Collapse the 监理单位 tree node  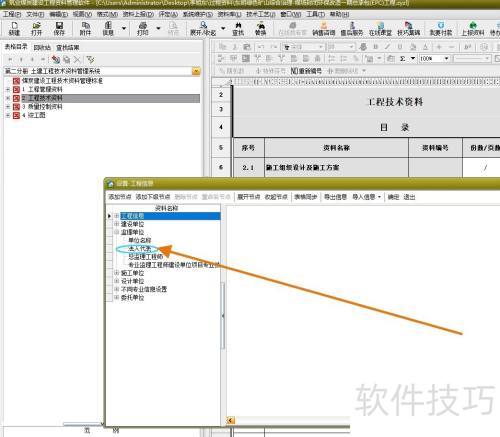point(117,232)
